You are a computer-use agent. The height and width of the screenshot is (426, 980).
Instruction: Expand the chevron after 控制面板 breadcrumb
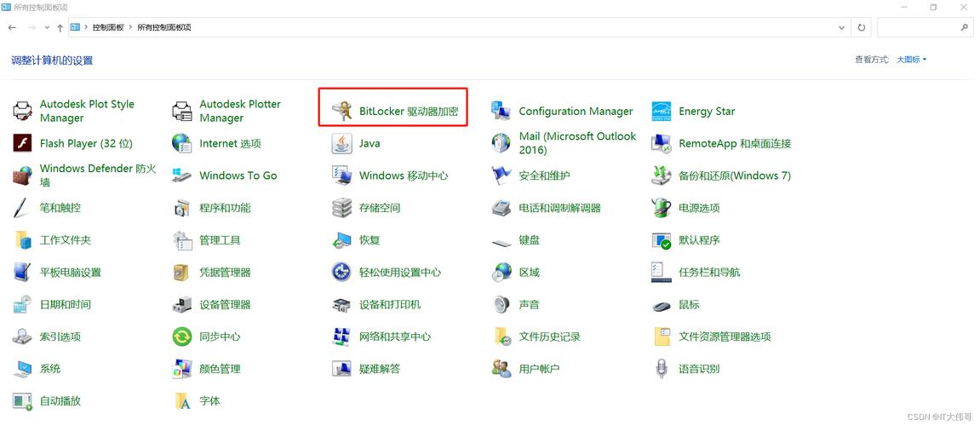131,27
